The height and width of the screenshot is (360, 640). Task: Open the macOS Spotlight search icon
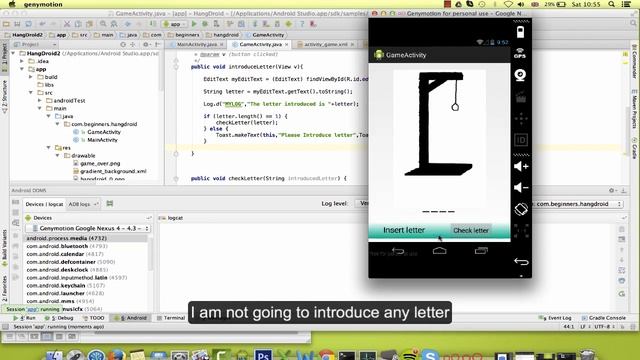(x=611, y=4)
